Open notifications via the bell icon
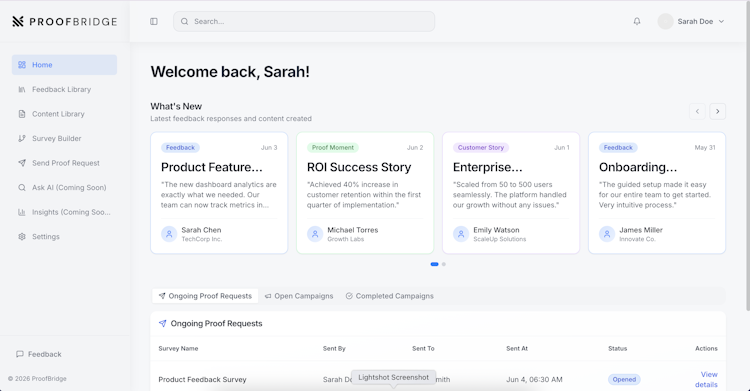This screenshot has width=750, height=391. pos(637,21)
